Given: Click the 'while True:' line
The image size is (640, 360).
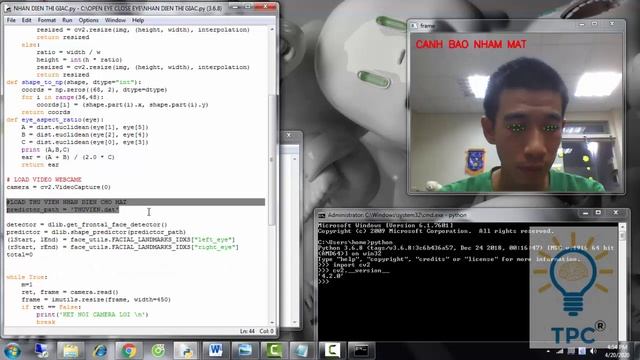Looking at the screenshot, I should [x=27, y=277].
